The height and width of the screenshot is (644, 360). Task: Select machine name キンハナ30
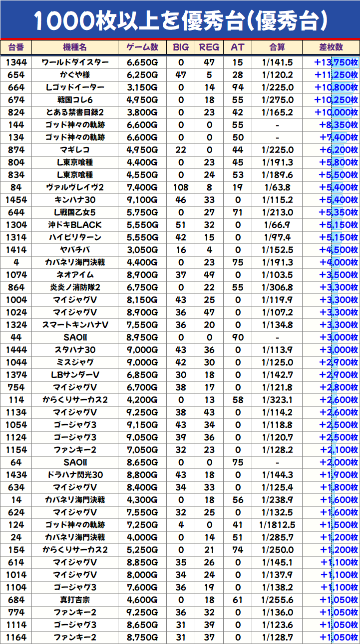(x=75, y=200)
